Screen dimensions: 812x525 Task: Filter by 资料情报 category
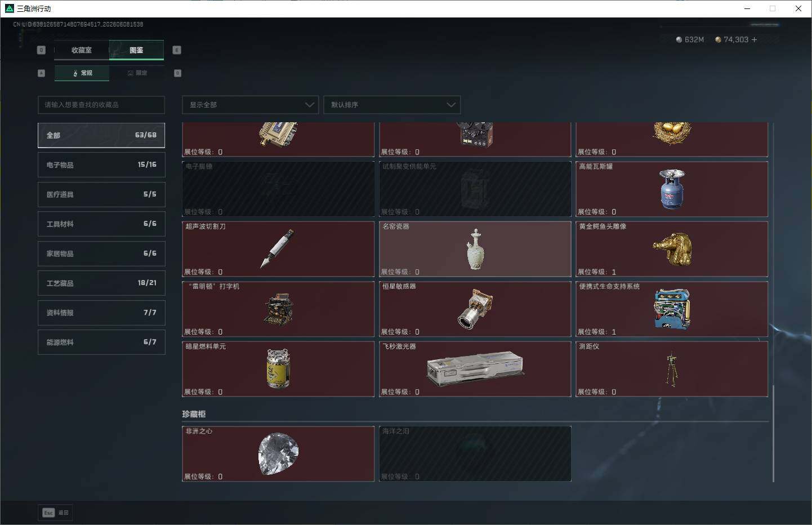pos(101,313)
